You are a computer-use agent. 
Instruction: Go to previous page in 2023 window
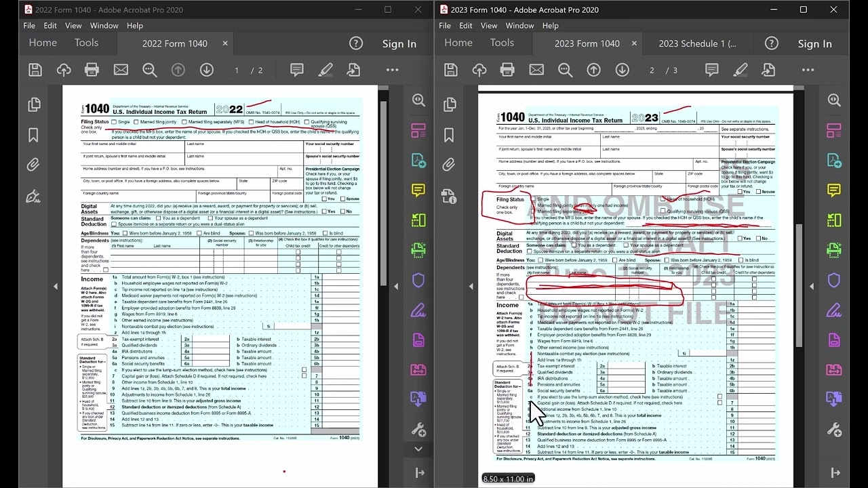pyautogui.click(x=593, y=70)
